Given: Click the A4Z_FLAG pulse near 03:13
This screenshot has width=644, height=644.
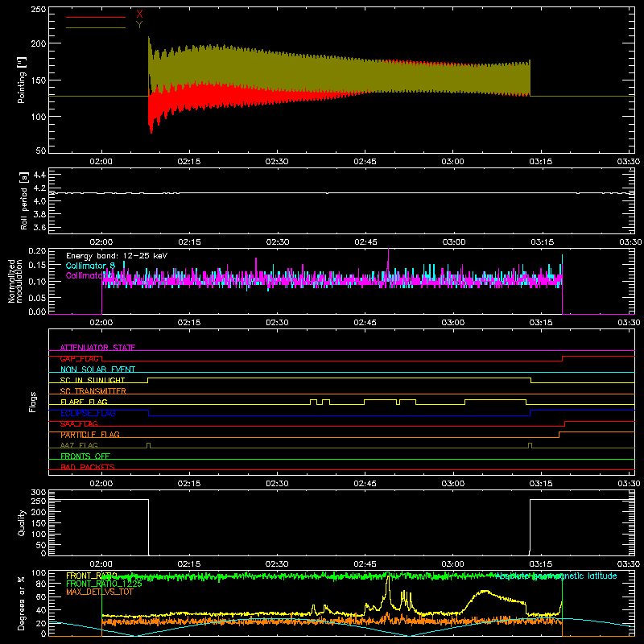Looking at the screenshot, I should coord(530,445).
